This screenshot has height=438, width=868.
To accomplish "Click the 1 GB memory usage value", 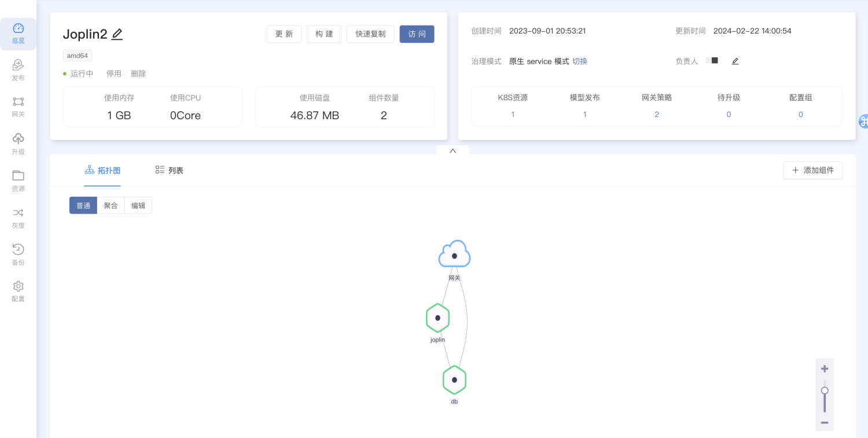I will (x=119, y=115).
